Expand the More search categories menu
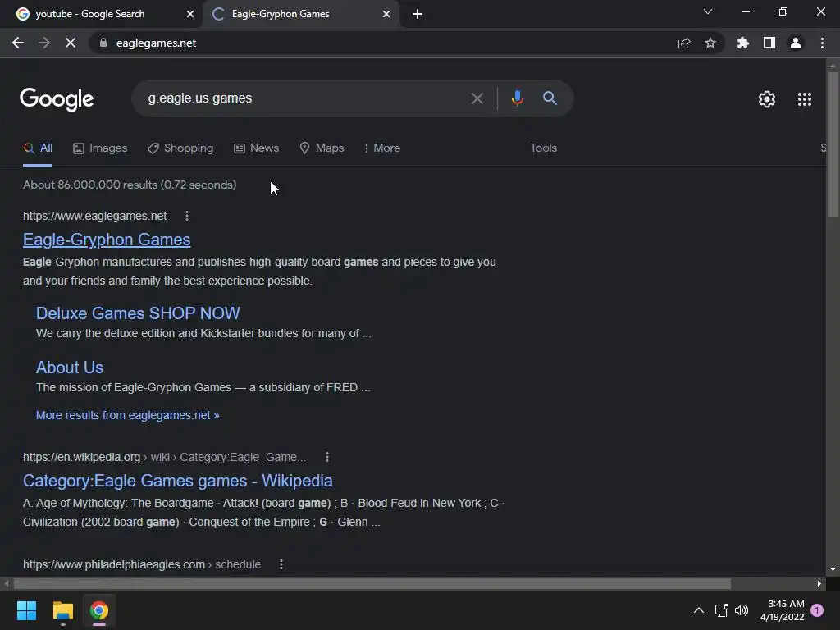 [382, 148]
